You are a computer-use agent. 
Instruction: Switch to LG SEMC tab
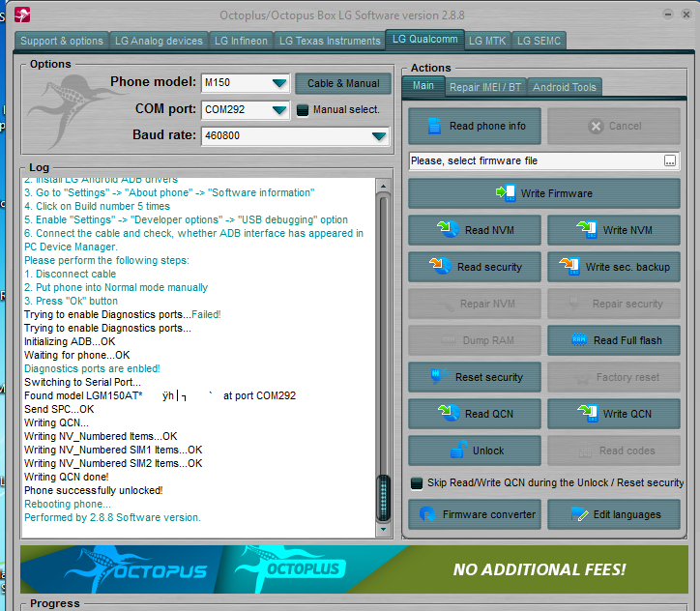tap(539, 41)
